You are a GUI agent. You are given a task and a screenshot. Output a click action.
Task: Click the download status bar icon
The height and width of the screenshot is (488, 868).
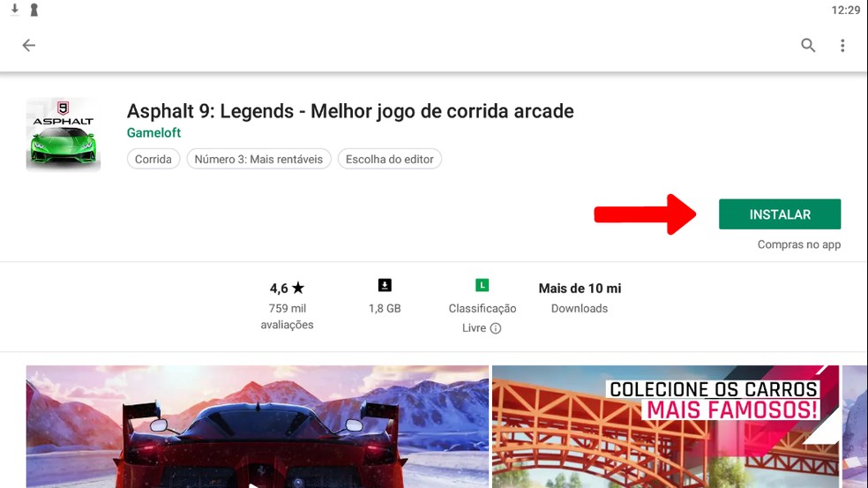[x=15, y=10]
